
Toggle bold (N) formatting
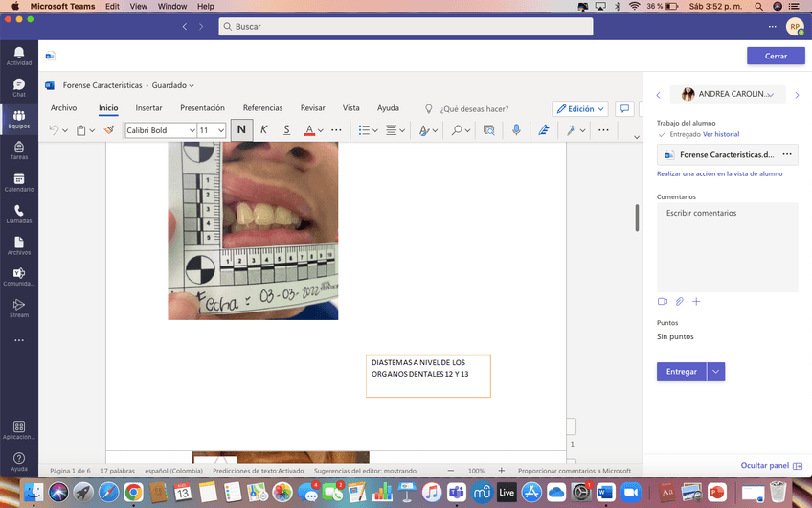pos(241,130)
